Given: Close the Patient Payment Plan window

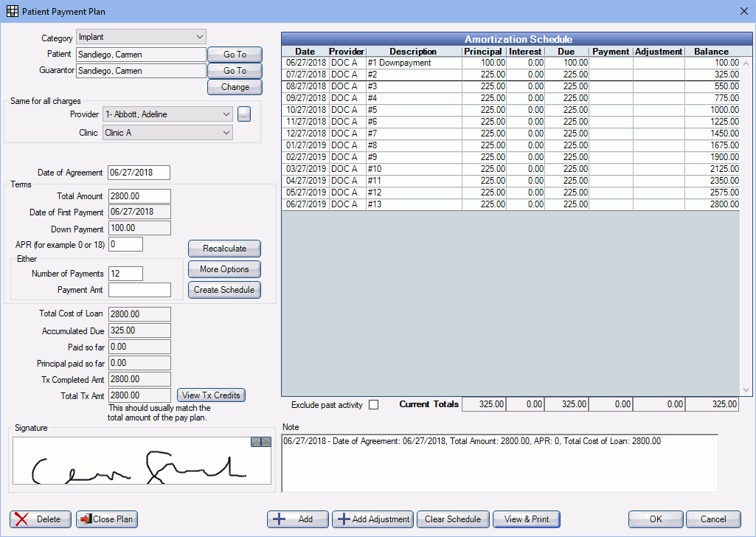Looking at the screenshot, I should pyautogui.click(x=744, y=11).
